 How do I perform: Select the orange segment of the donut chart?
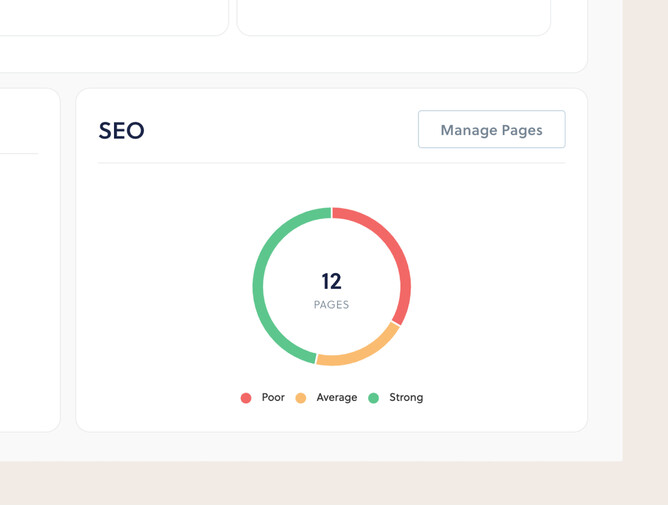[358, 351]
